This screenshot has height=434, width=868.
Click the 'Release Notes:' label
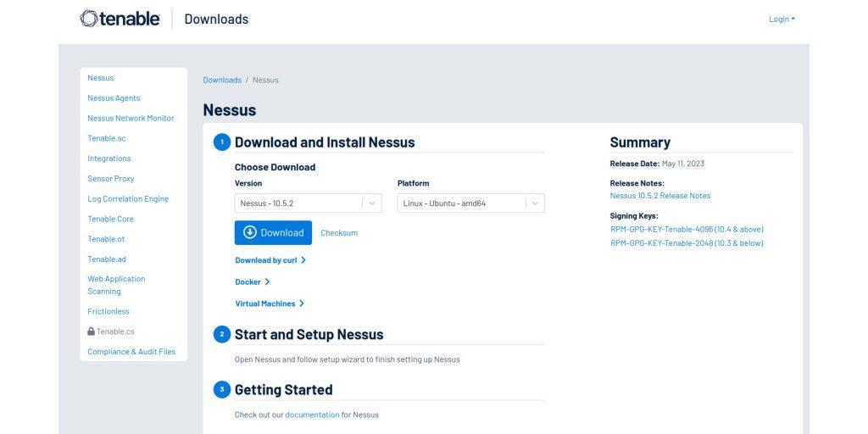[x=637, y=183]
